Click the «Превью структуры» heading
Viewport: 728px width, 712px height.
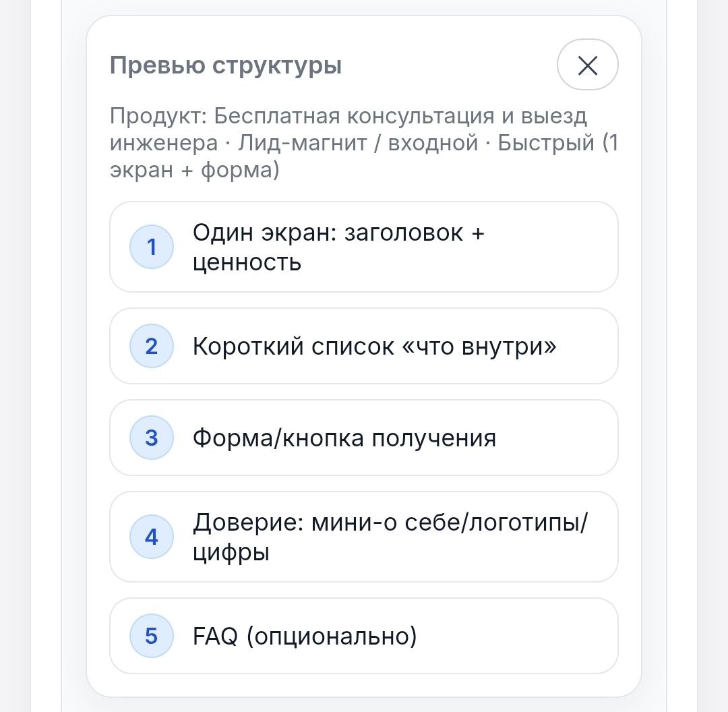tap(226, 65)
